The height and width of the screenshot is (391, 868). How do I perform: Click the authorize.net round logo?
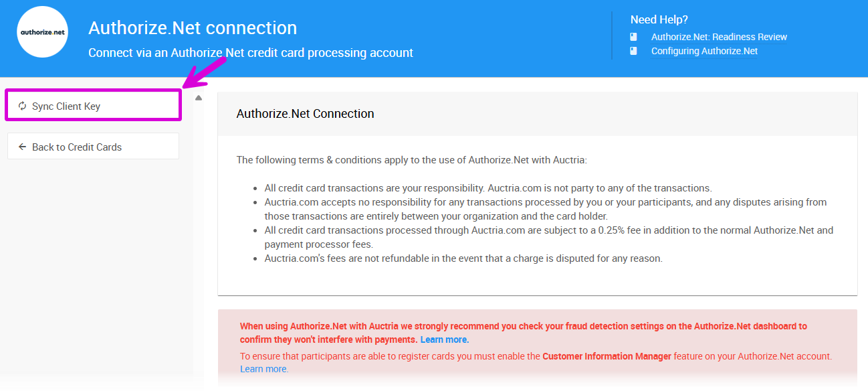pos(42,32)
